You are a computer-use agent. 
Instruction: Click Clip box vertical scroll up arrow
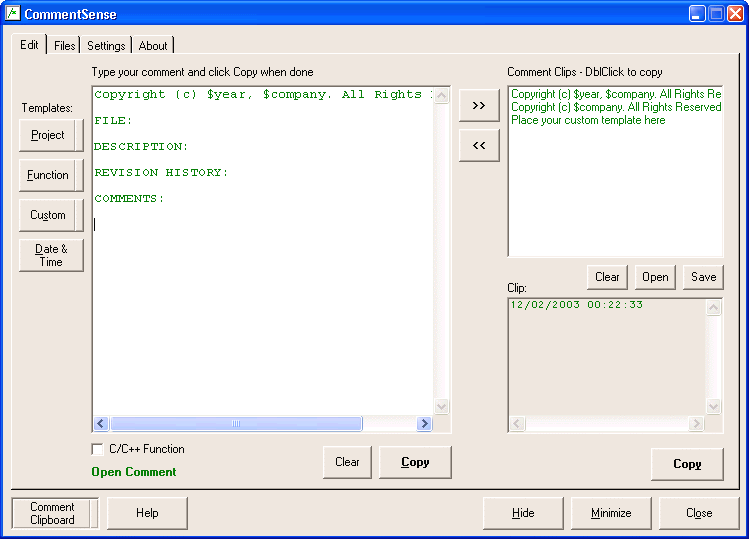point(713,307)
